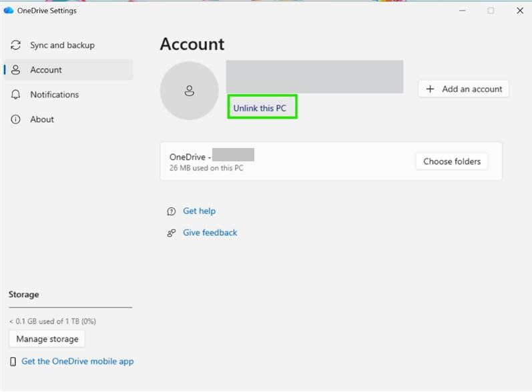532x392 pixels.
Task: Click the mobile phone icon near app link
Action: tap(13, 361)
